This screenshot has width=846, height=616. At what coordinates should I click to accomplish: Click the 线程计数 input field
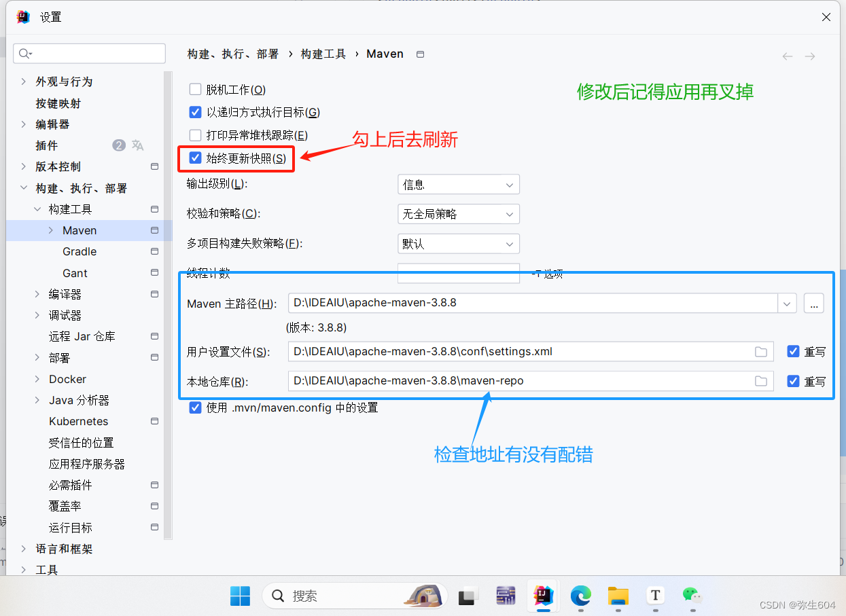tap(459, 273)
